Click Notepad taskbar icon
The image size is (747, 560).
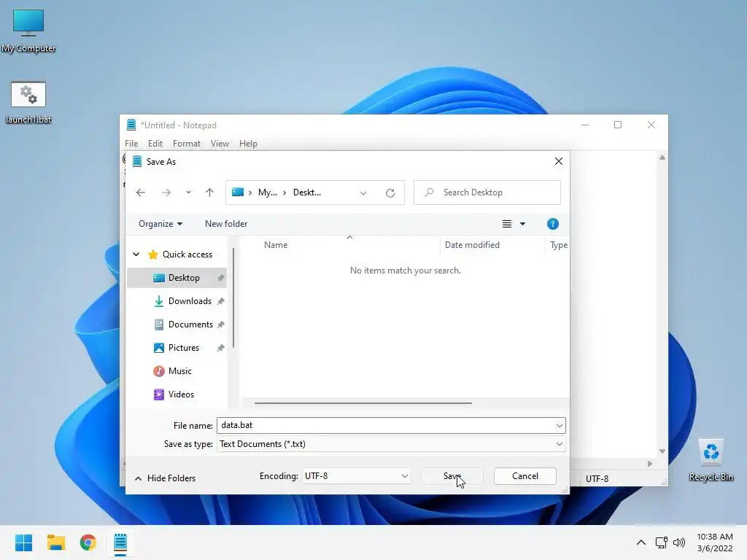point(120,542)
